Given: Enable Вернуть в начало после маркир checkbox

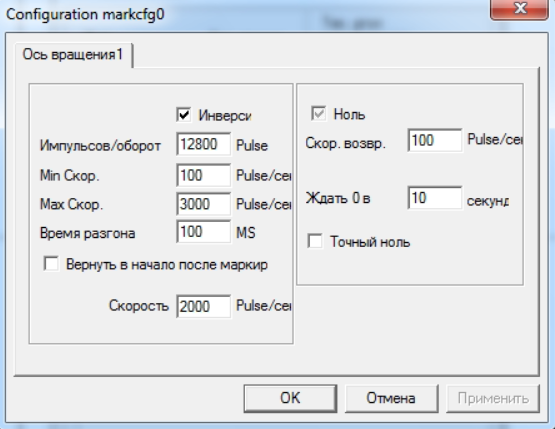Looking at the screenshot, I should (x=51, y=264).
